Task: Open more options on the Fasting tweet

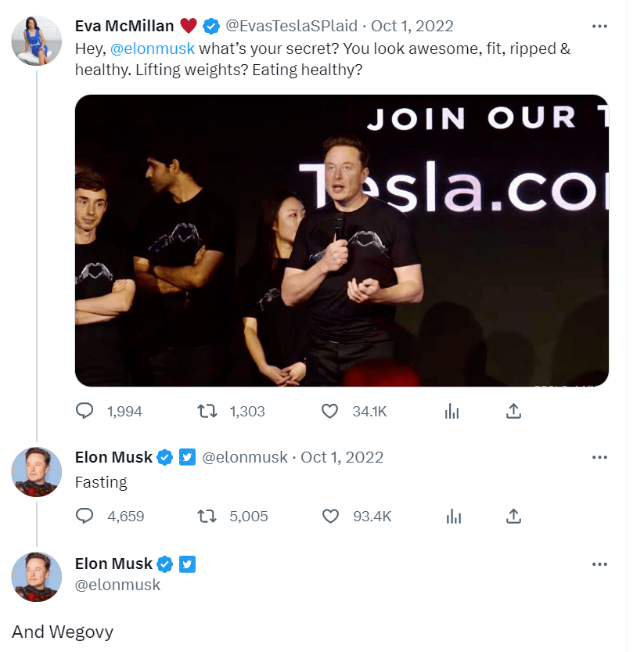Action: [x=599, y=457]
